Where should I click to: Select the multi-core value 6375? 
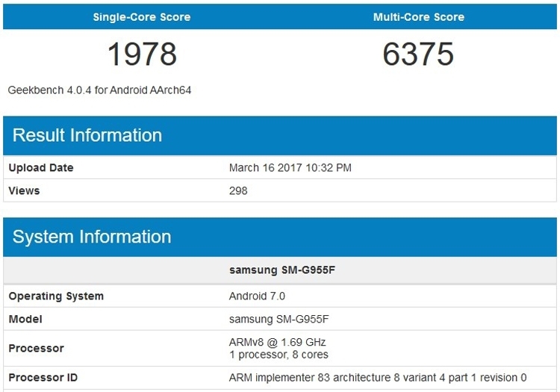pos(418,54)
